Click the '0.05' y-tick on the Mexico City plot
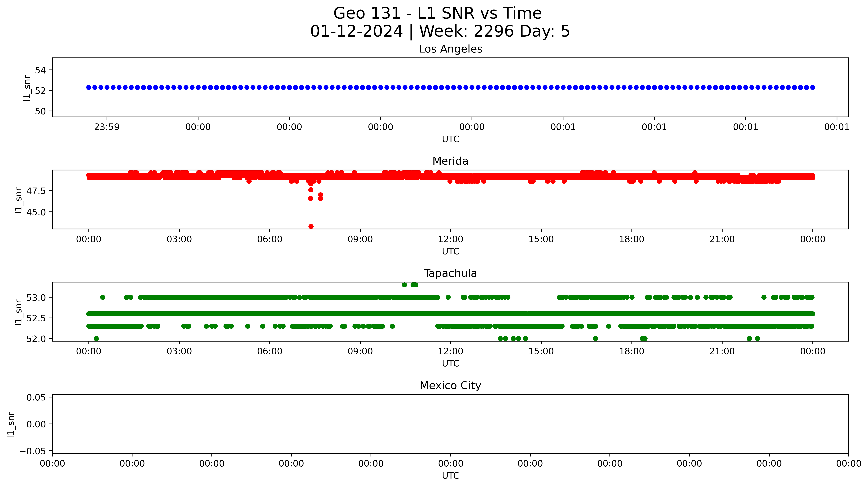 click(36, 397)
